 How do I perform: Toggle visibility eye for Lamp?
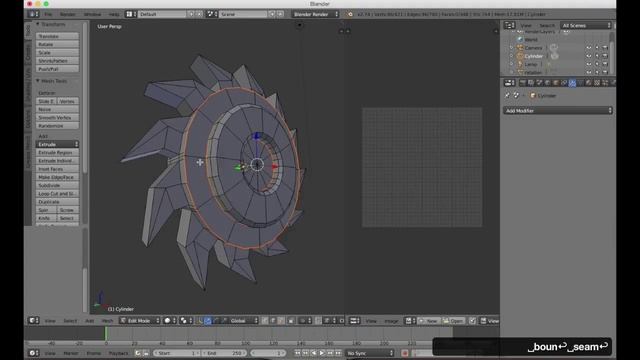[589, 64]
